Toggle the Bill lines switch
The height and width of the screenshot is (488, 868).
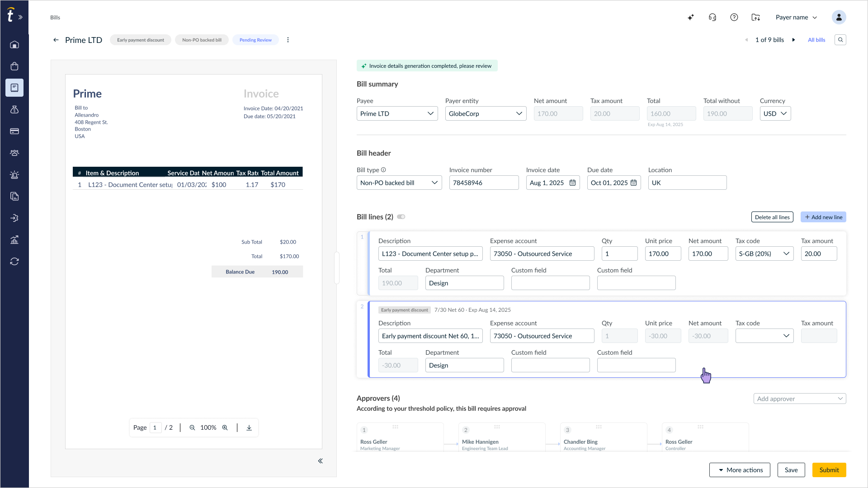point(401,217)
